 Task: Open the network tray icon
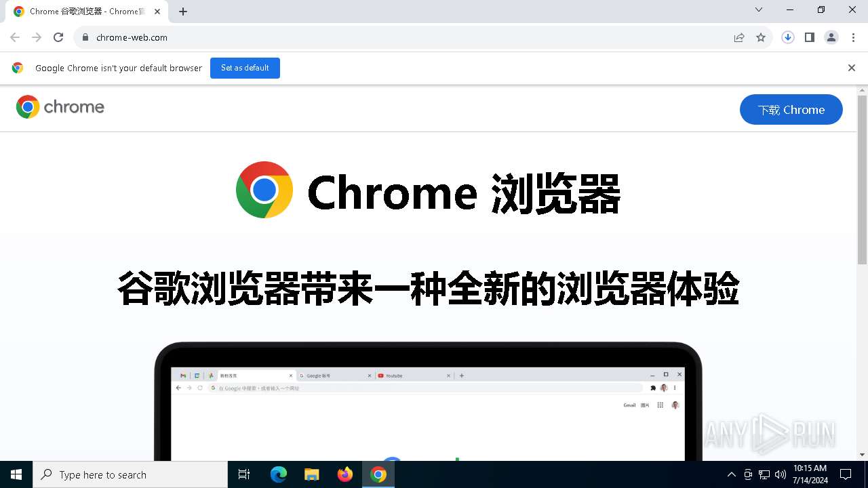(x=764, y=474)
